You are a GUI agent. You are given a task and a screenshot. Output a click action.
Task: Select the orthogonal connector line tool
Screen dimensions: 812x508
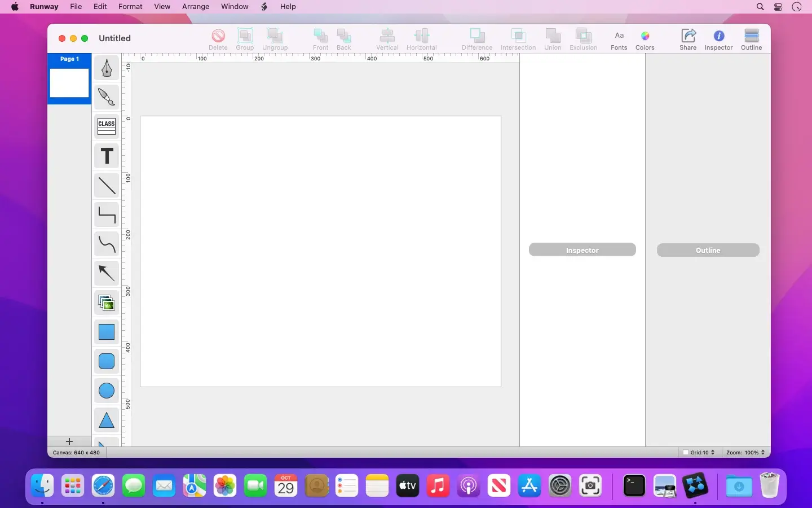[107, 215]
